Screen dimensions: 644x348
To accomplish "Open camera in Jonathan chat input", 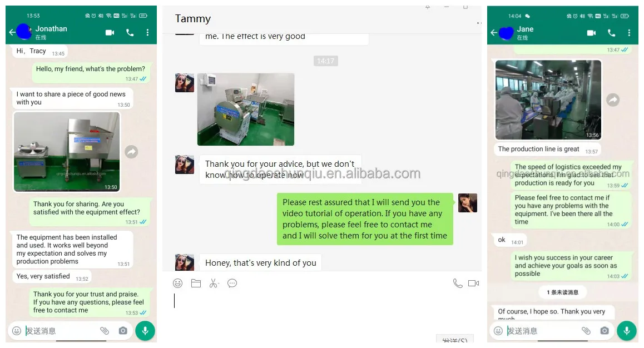I will click(123, 330).
